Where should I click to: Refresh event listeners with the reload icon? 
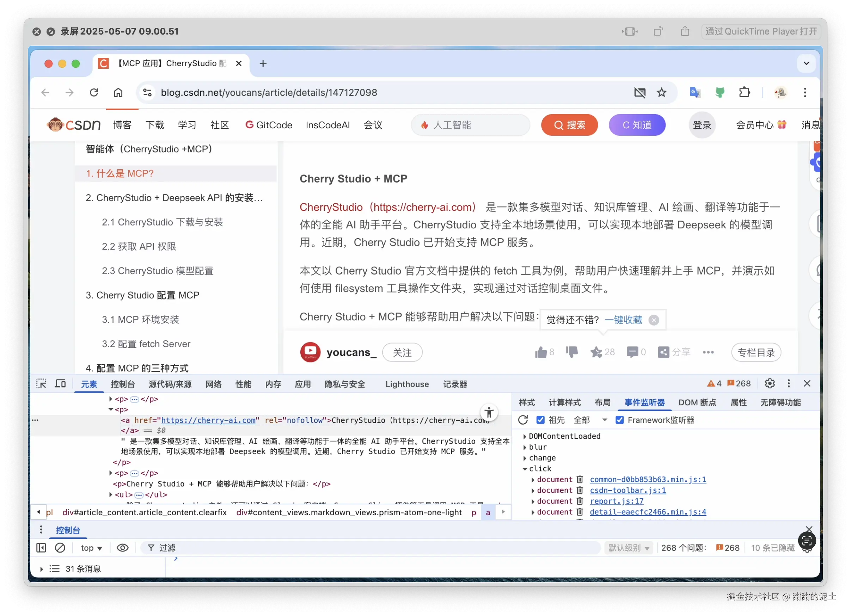523,420
